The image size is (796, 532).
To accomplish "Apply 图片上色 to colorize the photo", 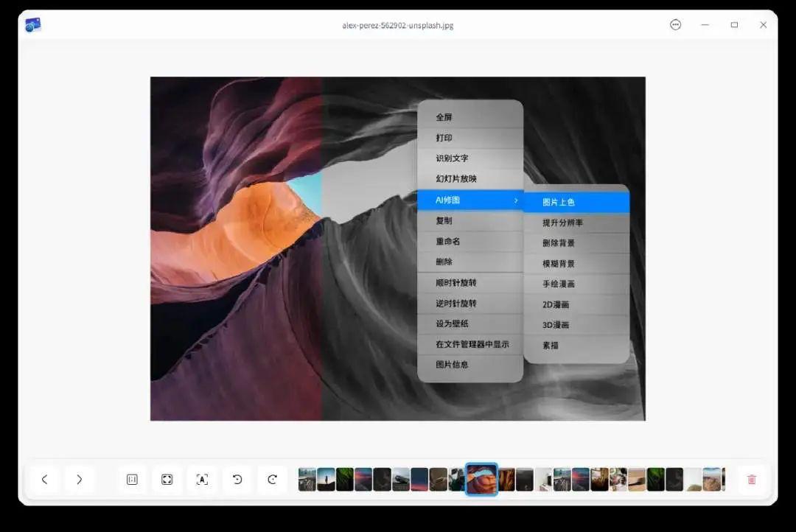I will [x=560, y=201].
